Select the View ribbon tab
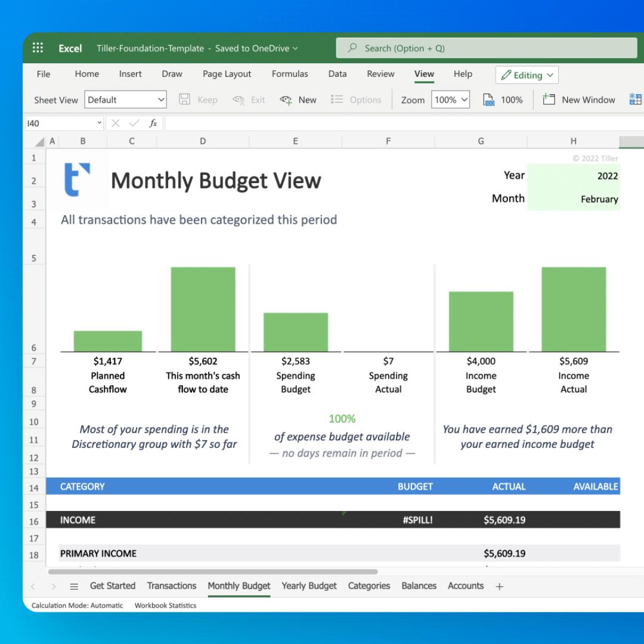Viewport: 644px width, 644px height. coord(424,74)
